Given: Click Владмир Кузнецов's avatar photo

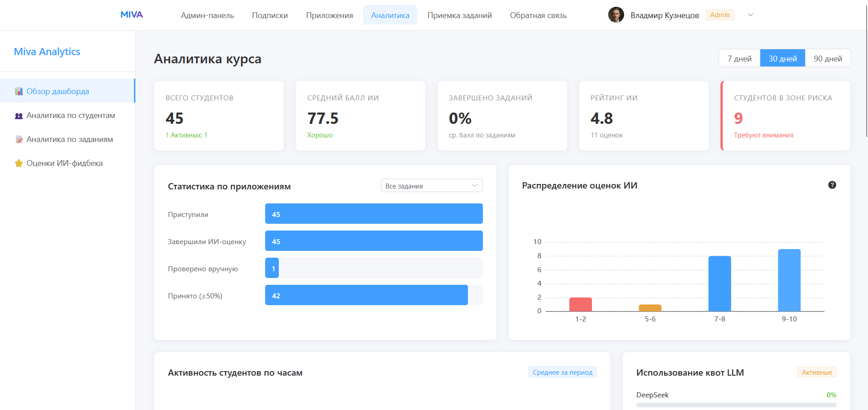Looking at the screenshot, I should pos(616,15).
